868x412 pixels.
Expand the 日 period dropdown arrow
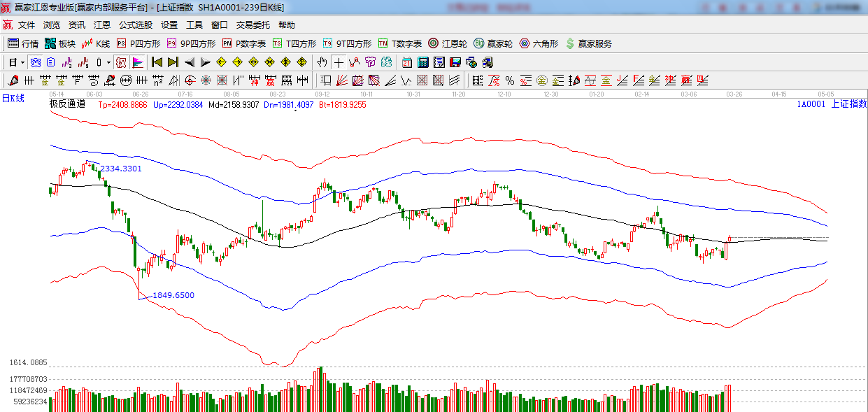[22, 62]
